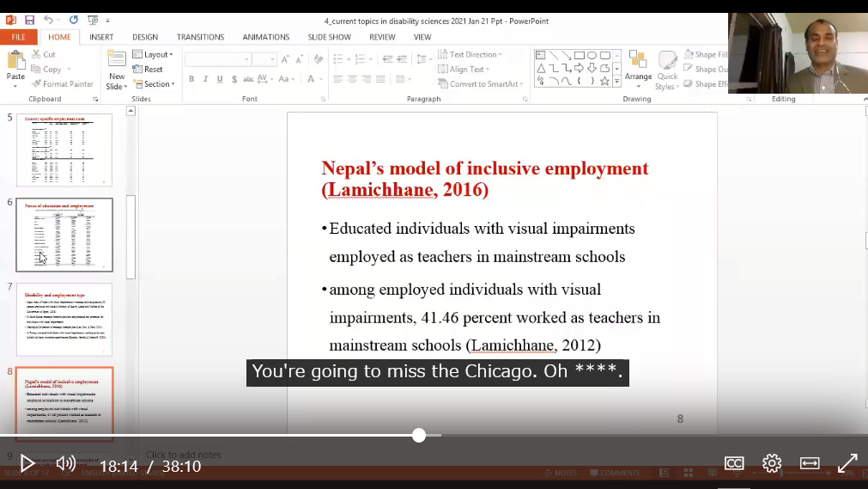Align text right
Image resolution: width=868 pixels, height=489 pixels.
pyautogui.click(x=366, y=79)
